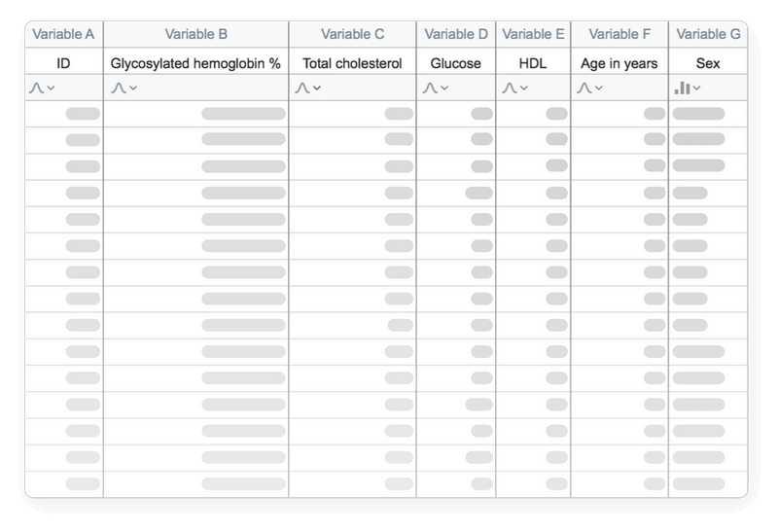Click the curve icon under Total cholesterol
Image resolution: width=778 pixels, height=532 pixels.
coord(302,89)
